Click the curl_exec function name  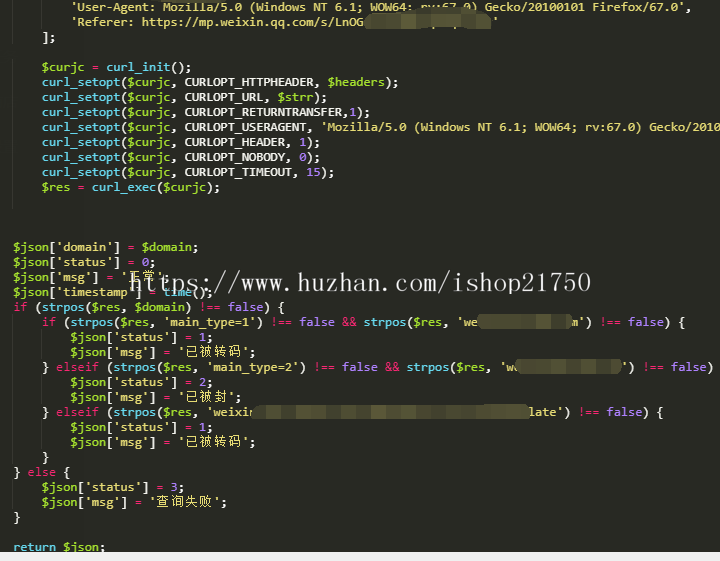[x=124, y=187]
